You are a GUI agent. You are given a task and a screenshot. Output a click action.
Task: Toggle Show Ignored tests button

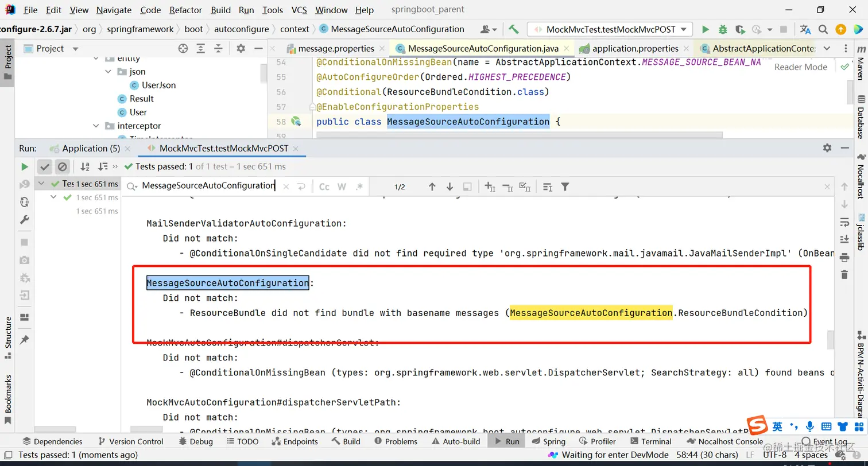63,166
